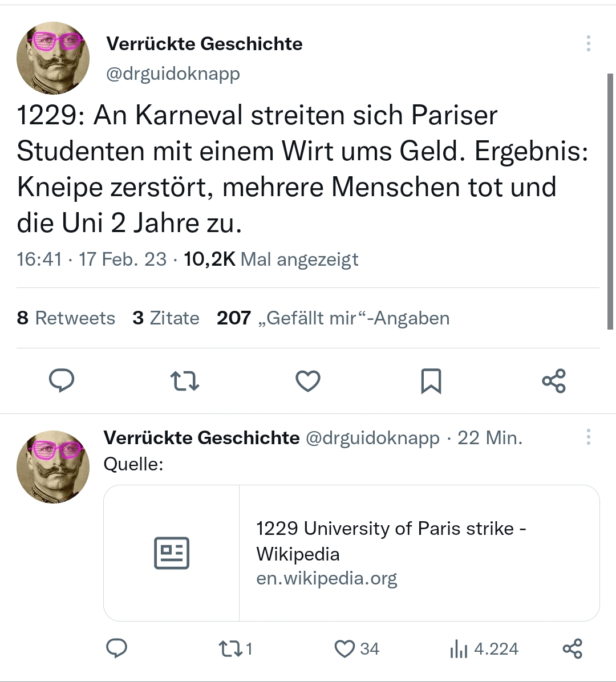Share the Quelle reply tweet

(572, 648)
